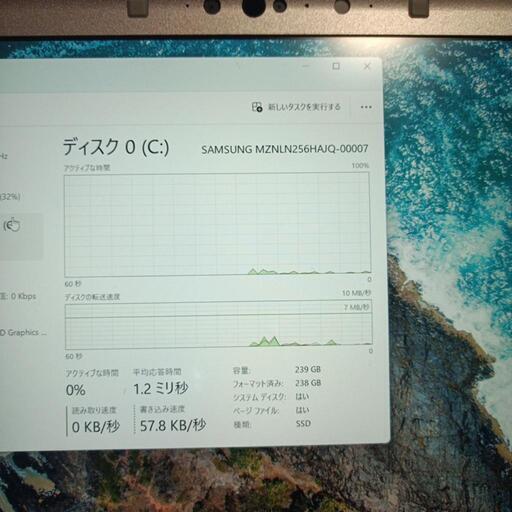Click the active time usage graph
The image size is (512, 512).
pyautogui.click(x=217, y=224)
